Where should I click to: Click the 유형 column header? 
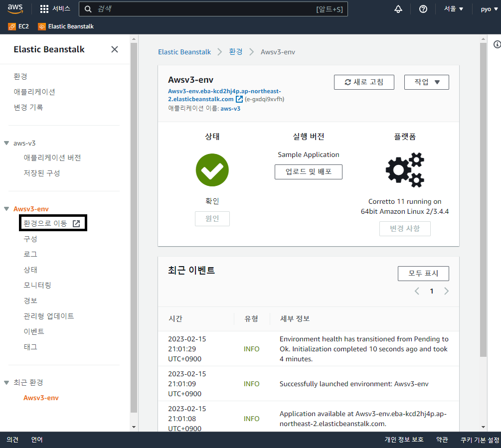(x=251, y=318)
